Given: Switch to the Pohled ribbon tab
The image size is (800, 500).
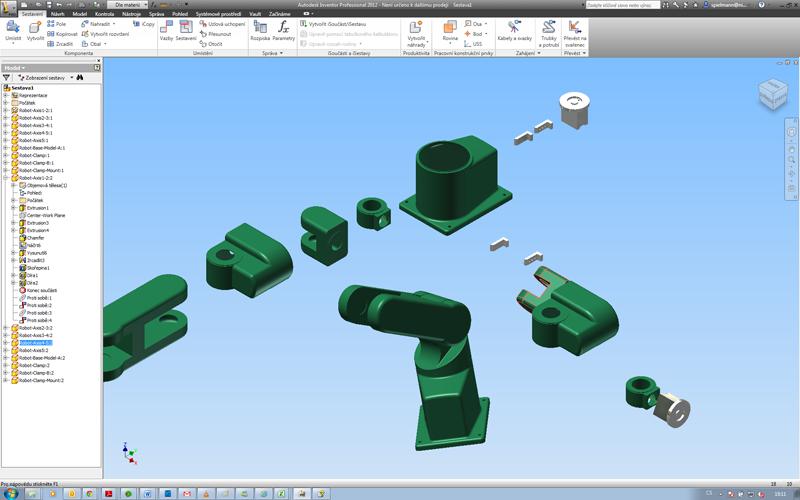Looking at the screenshot, I should (181, 14).
